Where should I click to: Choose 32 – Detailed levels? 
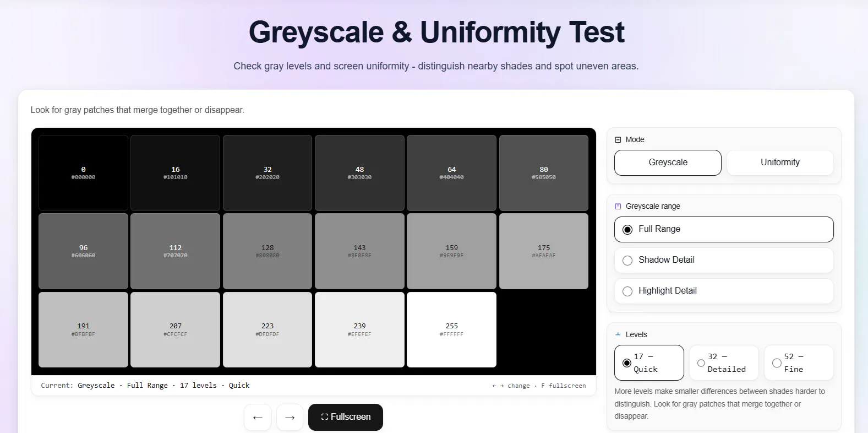point(724,362)
